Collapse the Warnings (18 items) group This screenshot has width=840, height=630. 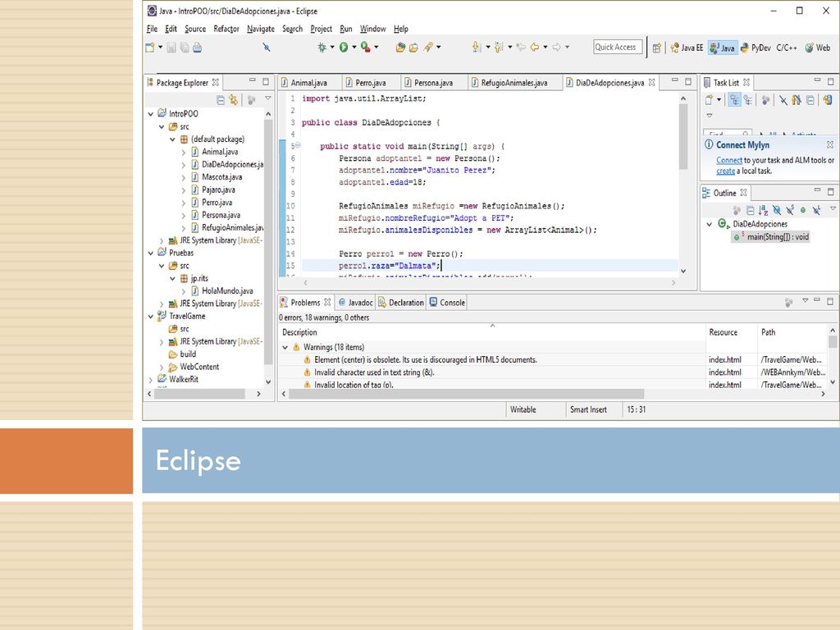(285, 348)
